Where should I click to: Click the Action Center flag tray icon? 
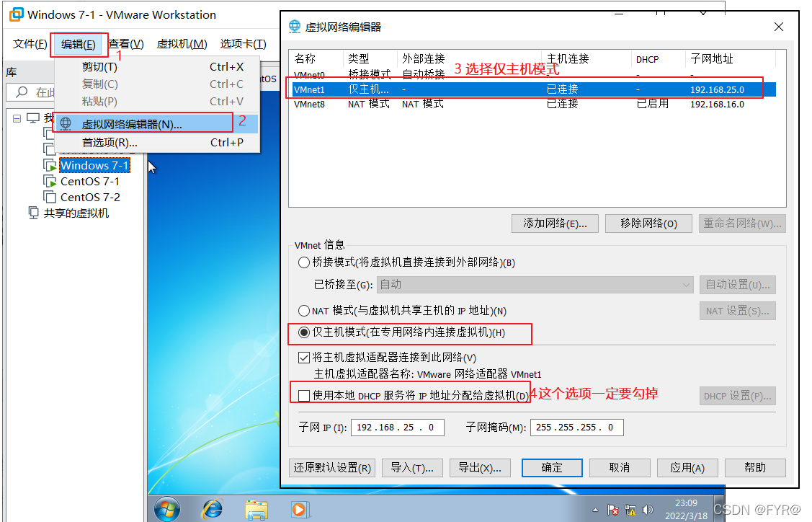point(613,510)
